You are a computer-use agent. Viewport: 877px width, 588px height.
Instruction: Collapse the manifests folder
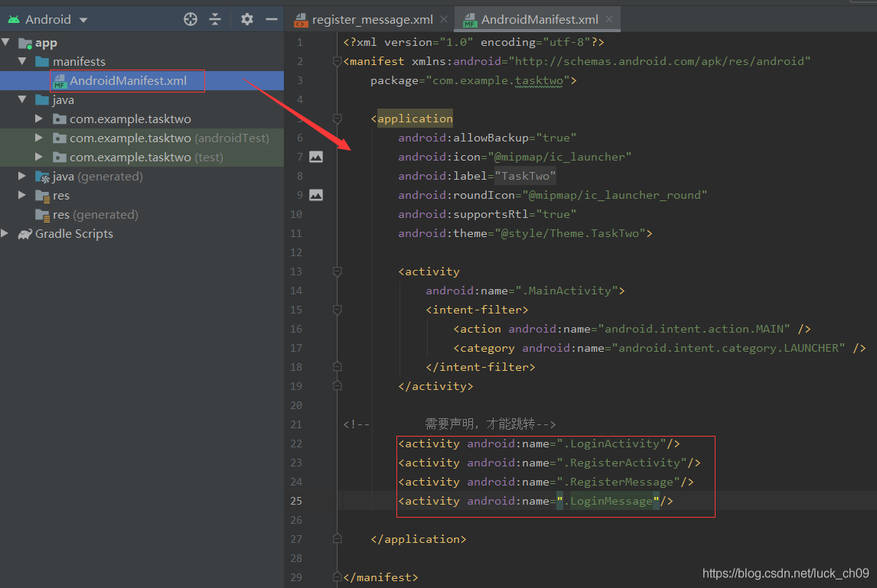point(22,61)
